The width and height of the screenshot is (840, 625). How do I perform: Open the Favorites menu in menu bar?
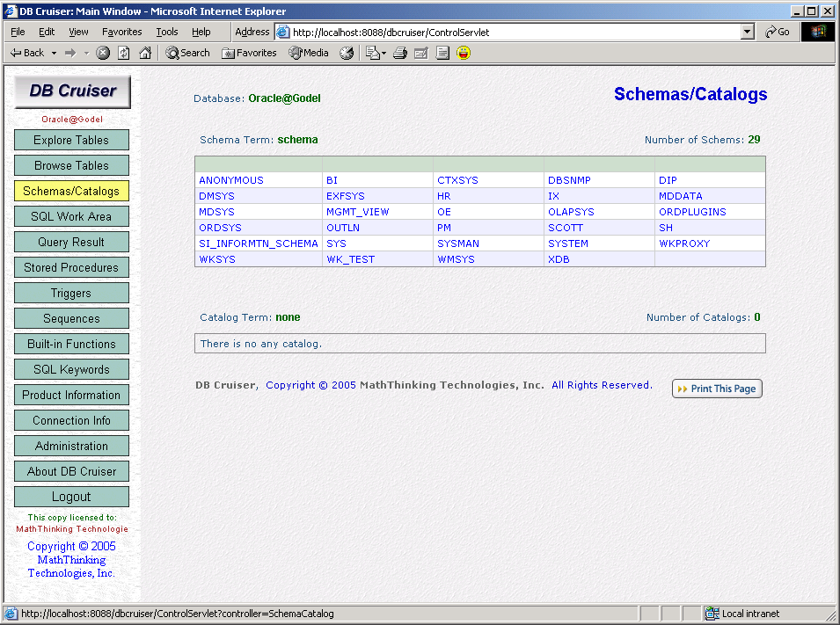tap(121, 32)
